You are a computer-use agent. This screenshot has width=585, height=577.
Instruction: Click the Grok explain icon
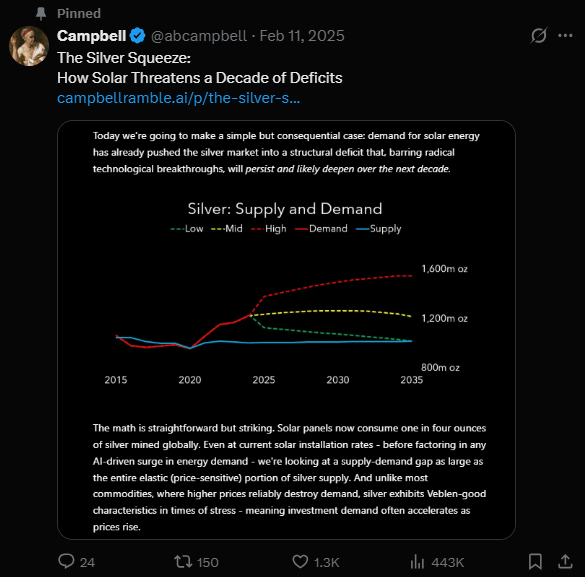coord(539,36)
